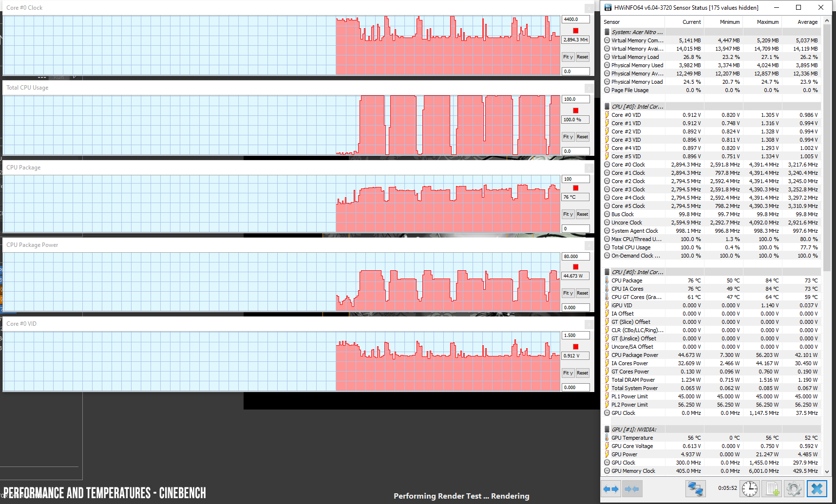Select the IA Cores Power row
The image size is (836, 504).
click(712, 363)
